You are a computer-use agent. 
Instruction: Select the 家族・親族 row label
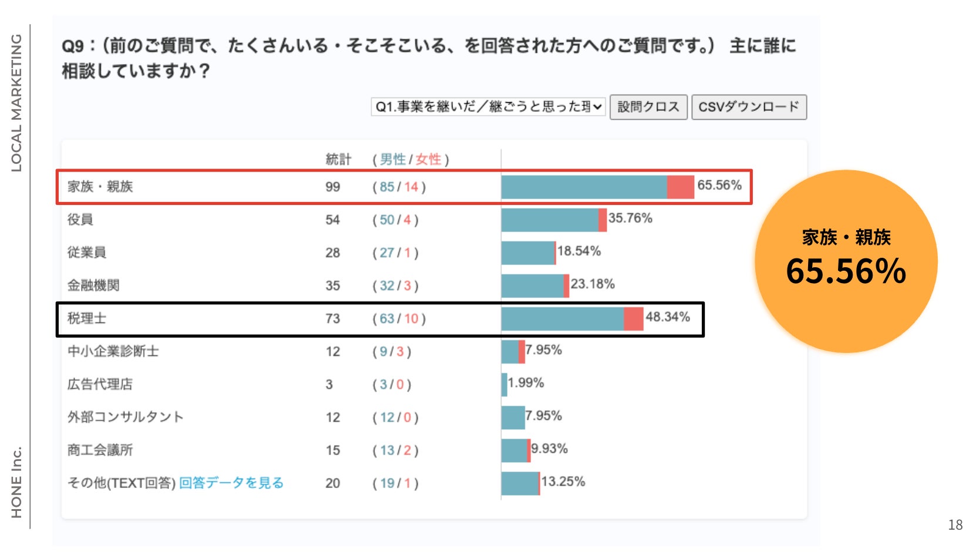(100, 187)
